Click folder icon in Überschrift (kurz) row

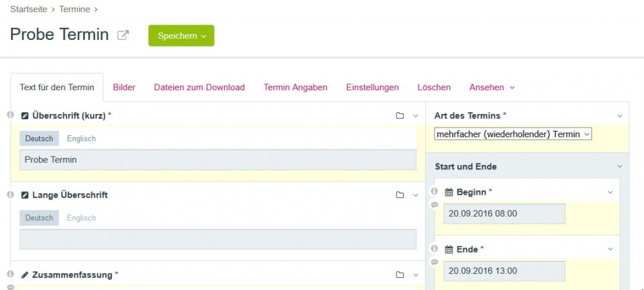400,116
